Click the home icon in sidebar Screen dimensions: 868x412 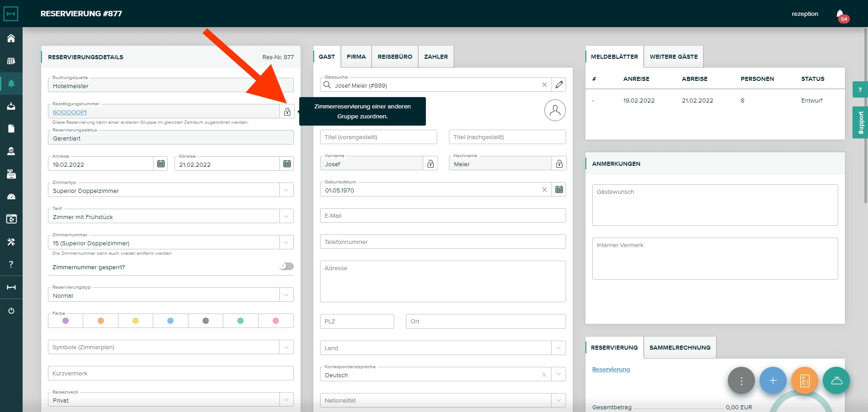[11, 38]
